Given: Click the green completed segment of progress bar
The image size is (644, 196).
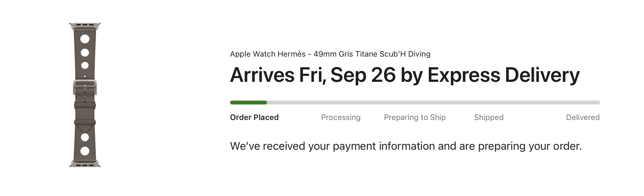Looking at the screenshot, I should [248, 103].
